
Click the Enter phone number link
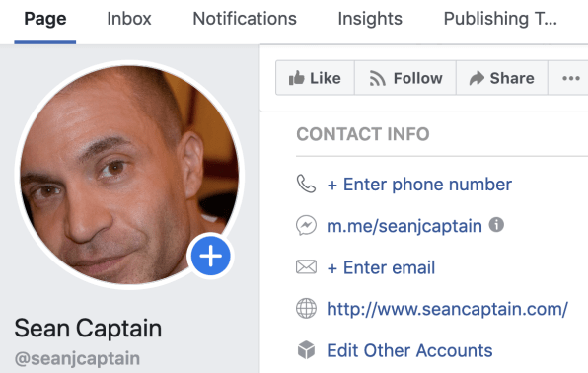(x=419, y=185)
